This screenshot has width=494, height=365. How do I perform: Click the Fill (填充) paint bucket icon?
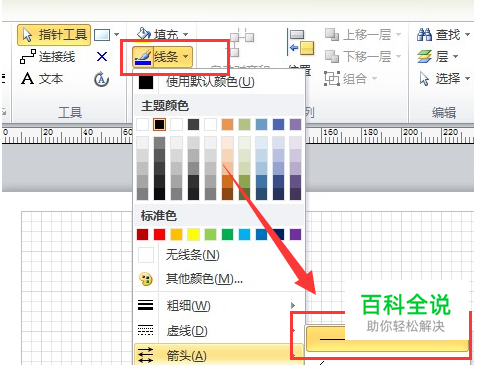tap(144, 33)
